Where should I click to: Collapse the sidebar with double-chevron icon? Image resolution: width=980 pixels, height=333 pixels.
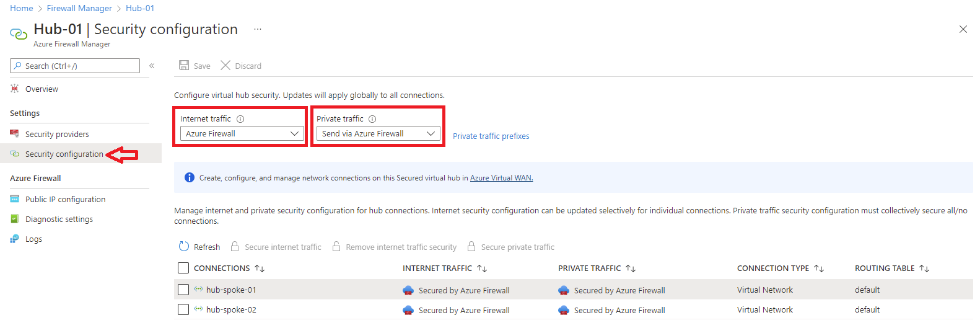(152, 66)
